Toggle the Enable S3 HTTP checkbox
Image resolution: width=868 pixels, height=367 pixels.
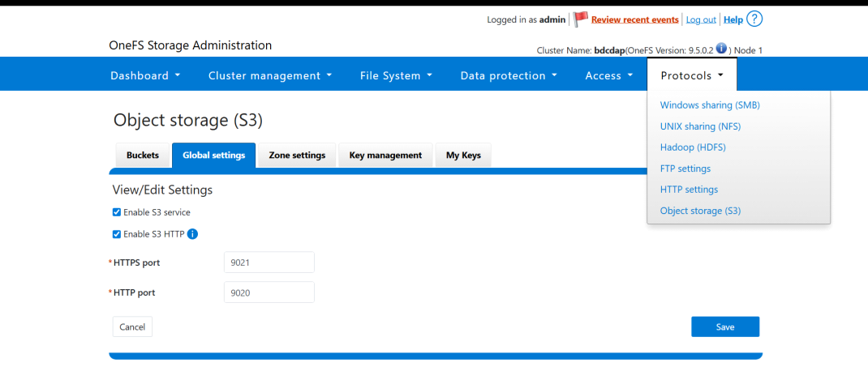point(117,234)
